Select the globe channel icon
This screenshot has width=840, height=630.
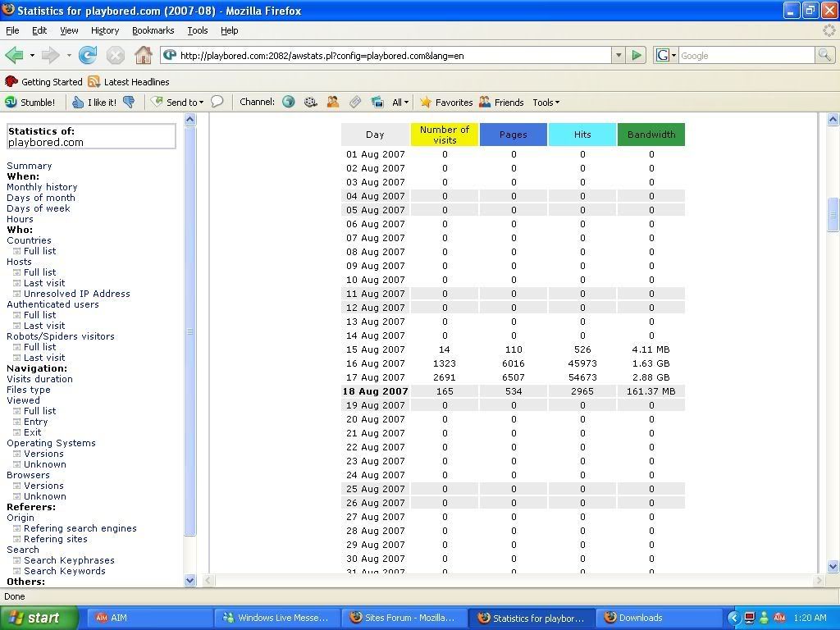[289, 103]
